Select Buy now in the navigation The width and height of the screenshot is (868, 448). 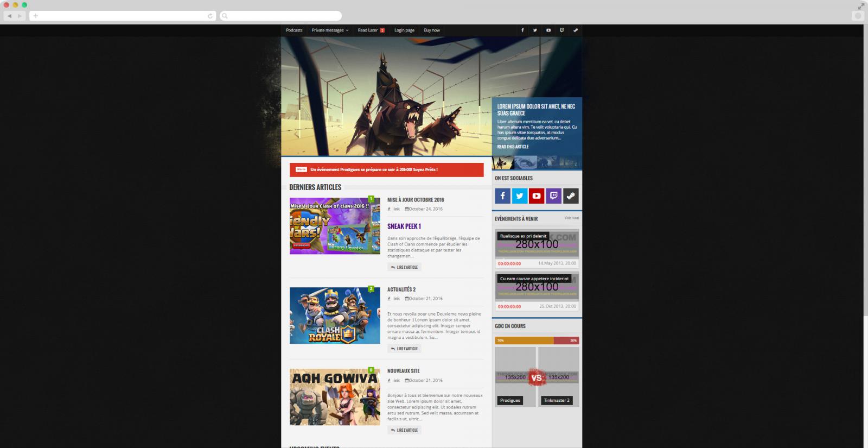(x=432, y=30)
